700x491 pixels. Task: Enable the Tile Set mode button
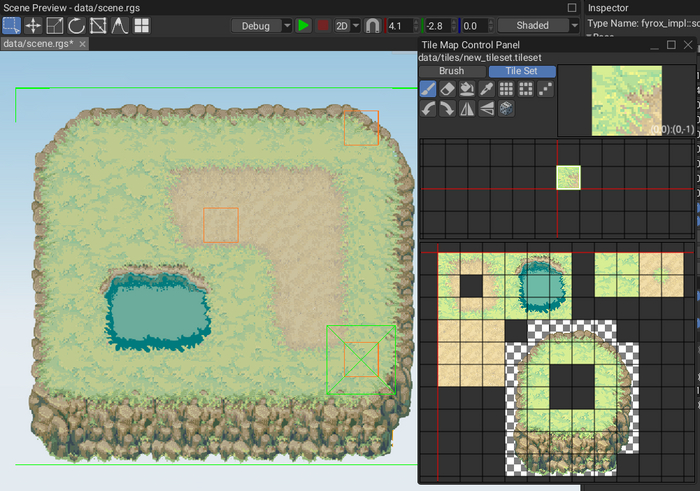tap(521, 71)
